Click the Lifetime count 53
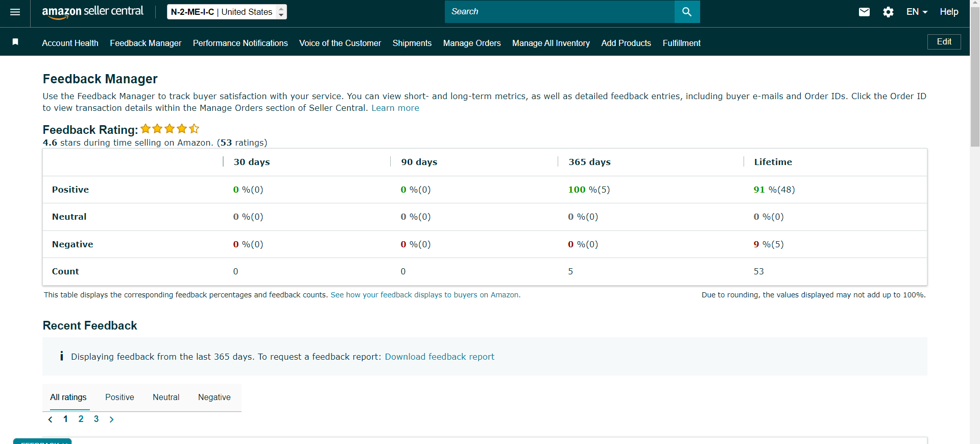 point(759,271)
